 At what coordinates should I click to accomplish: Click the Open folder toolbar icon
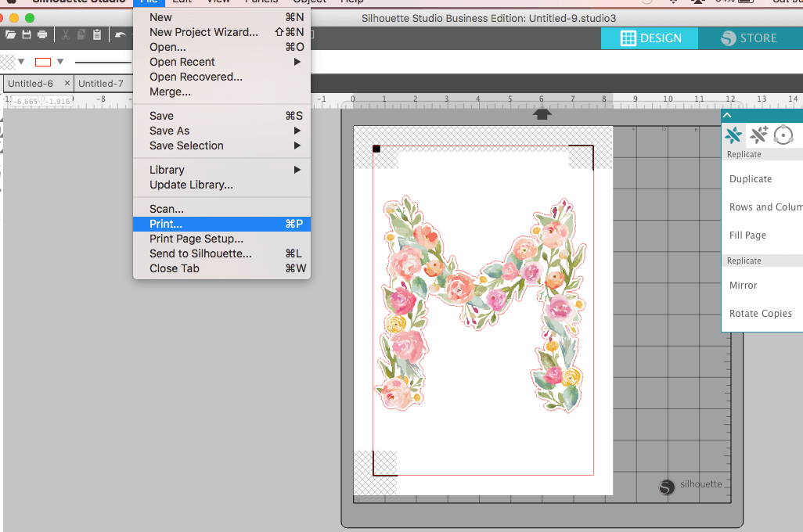[x=11, y=35]
